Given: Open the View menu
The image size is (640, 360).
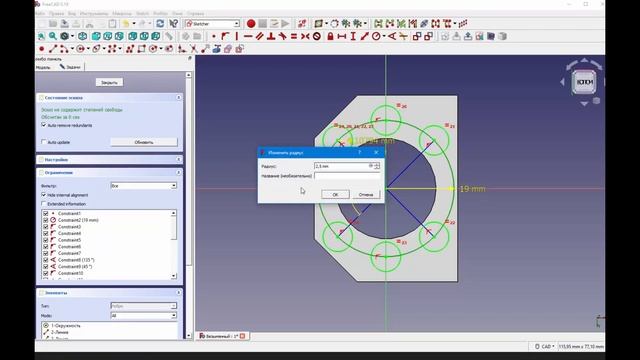Looking at the screenshot, I should 72,13.
